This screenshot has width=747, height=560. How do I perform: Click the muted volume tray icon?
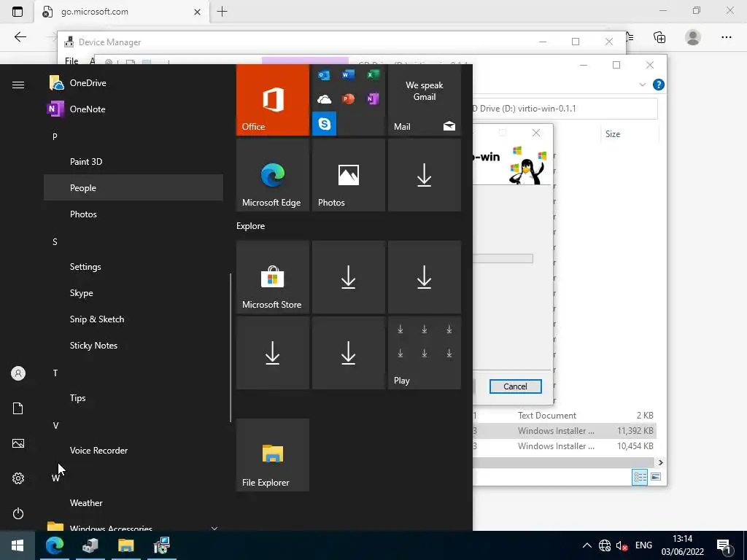pos(622,545)
